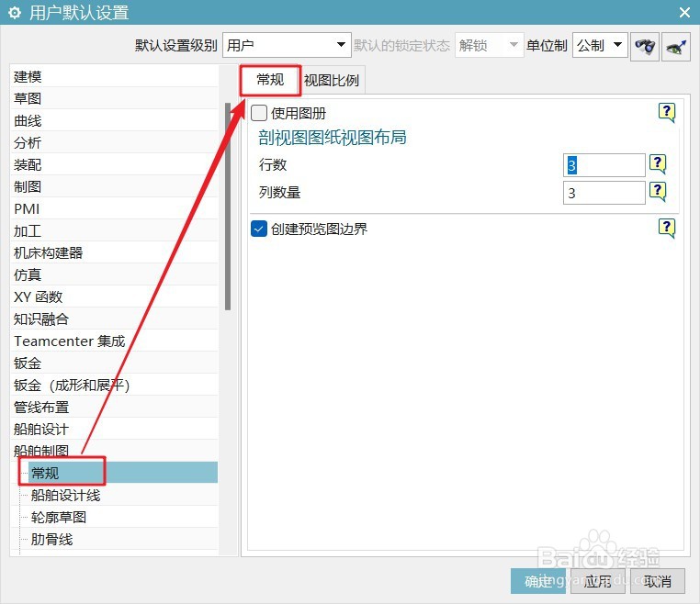Select 轮廓草图 sub-item
The image size is (700, 604).
(123, 518)
